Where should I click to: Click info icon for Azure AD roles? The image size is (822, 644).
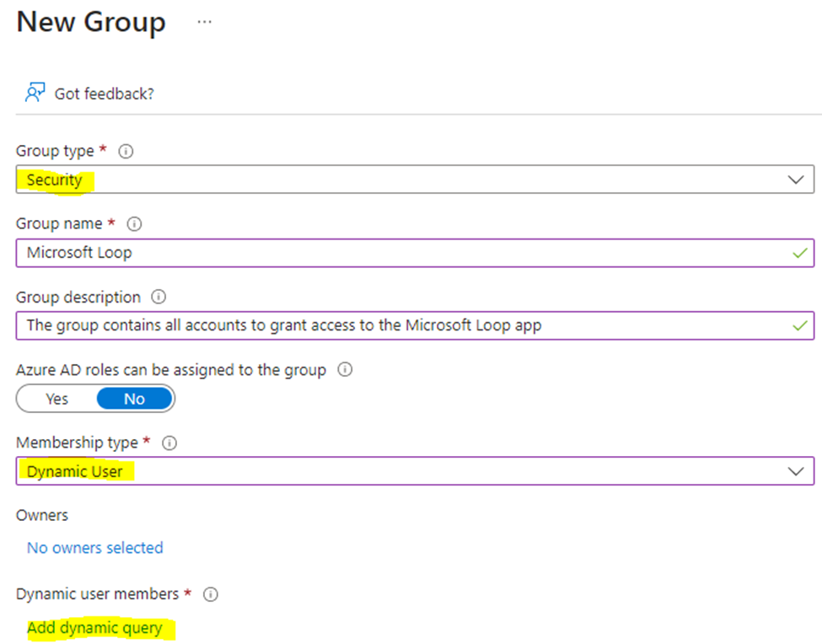point(345,370)
